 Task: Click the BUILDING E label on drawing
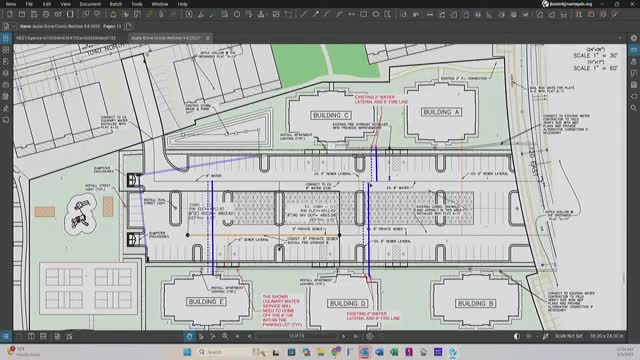click(207, 302)
